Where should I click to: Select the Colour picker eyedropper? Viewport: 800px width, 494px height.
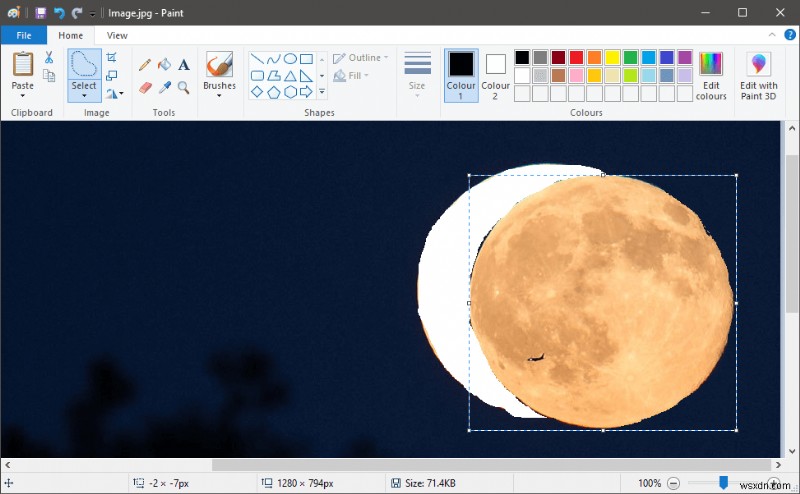tap(164, 88)
